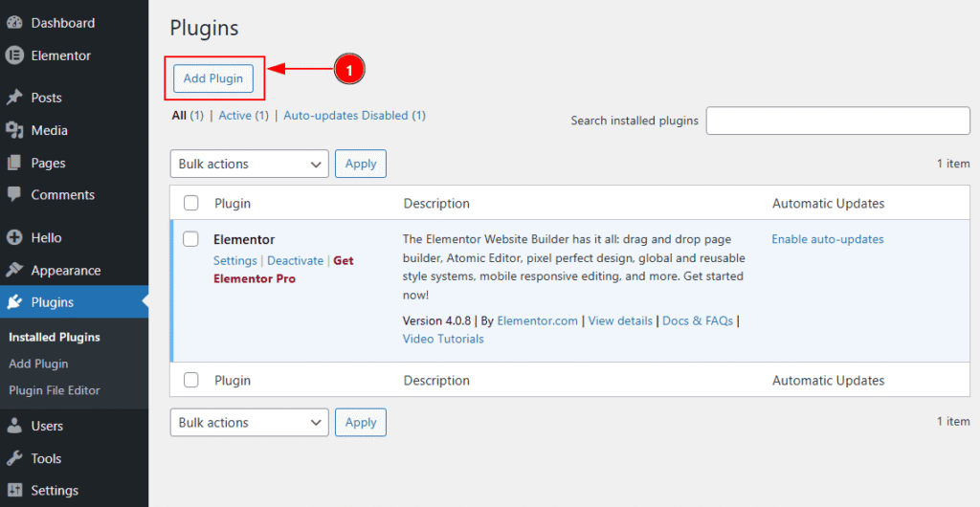Click the Appearance paintbrush icon

point(13,270)
